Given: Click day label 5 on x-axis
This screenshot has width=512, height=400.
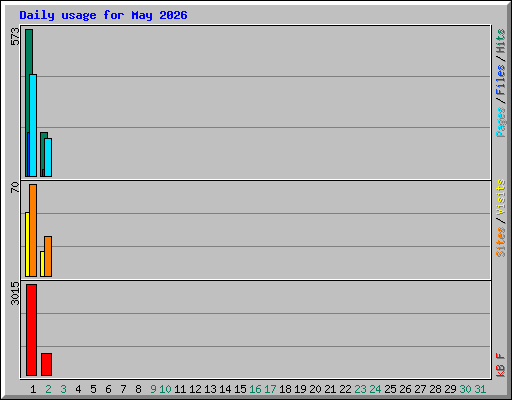Looking at the screenshot, I should 93,389.
